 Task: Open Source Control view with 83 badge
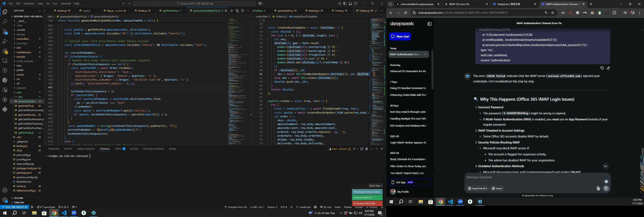5,32
